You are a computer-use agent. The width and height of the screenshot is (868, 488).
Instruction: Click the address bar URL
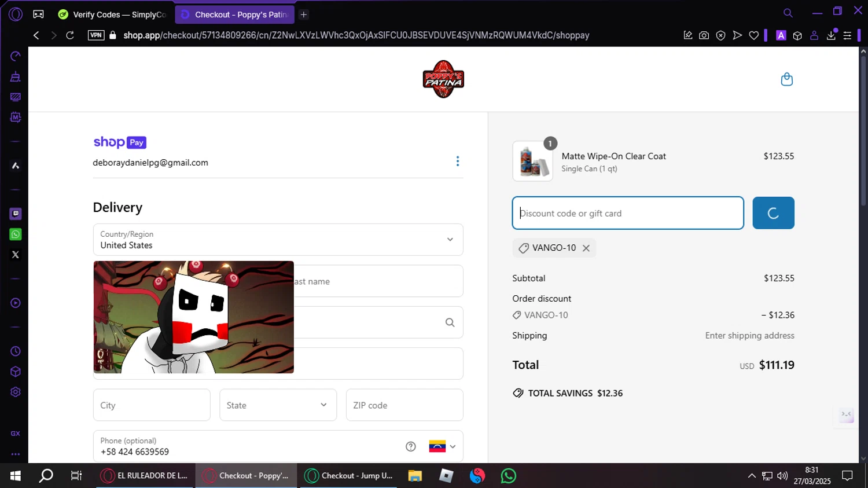click(x=356, y=35)
